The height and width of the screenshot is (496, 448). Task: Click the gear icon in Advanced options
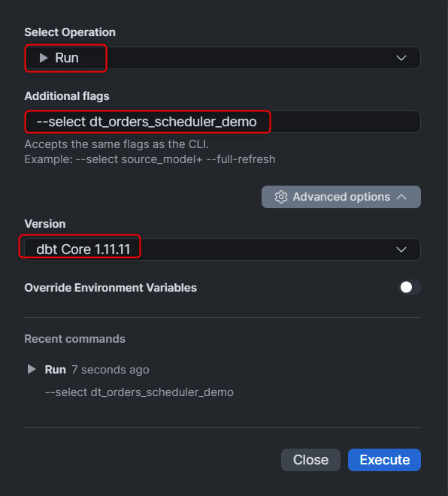[280, 197]
